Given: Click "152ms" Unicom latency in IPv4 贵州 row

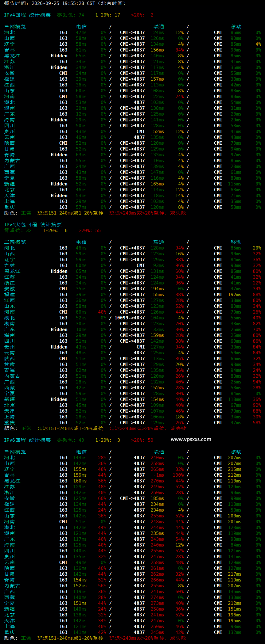Looking at the screenshot, I should tap(157, 131).
